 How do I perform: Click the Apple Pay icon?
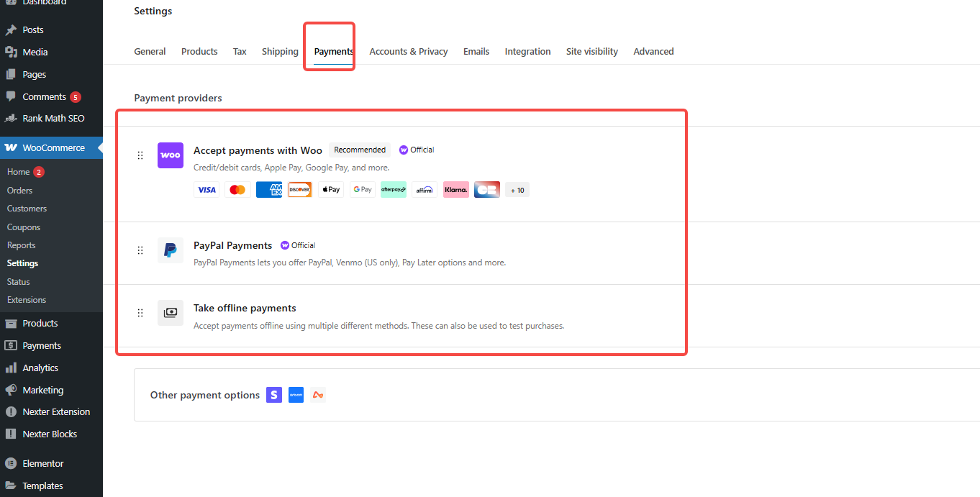331,189
